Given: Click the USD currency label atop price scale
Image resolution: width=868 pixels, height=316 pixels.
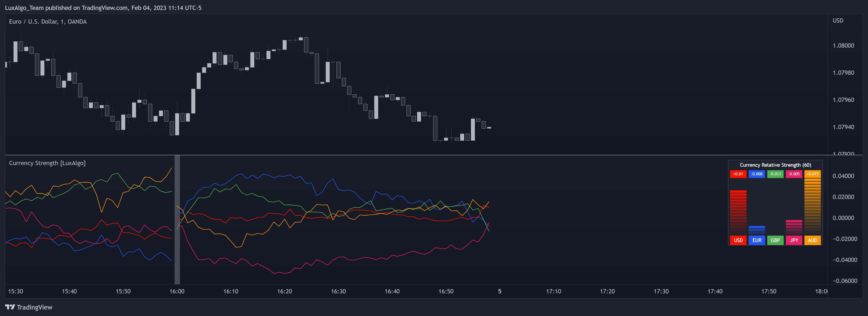Looking at the screenshot, I should [x=838, y=20].
